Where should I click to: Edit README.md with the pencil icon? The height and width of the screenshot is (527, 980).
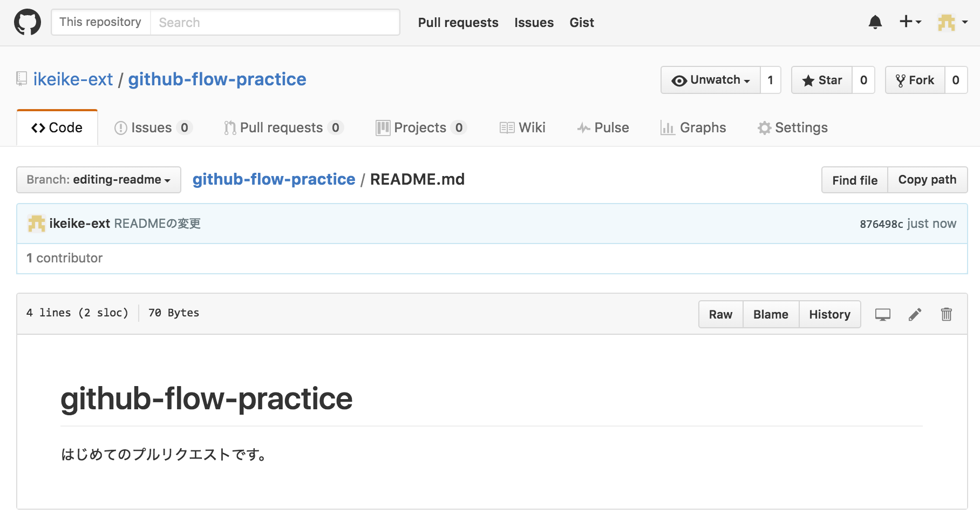(915, 314)
